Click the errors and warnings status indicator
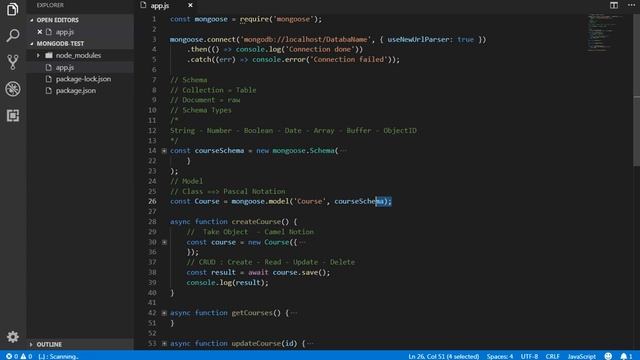The image size is (640, 360). pos(19,356)
